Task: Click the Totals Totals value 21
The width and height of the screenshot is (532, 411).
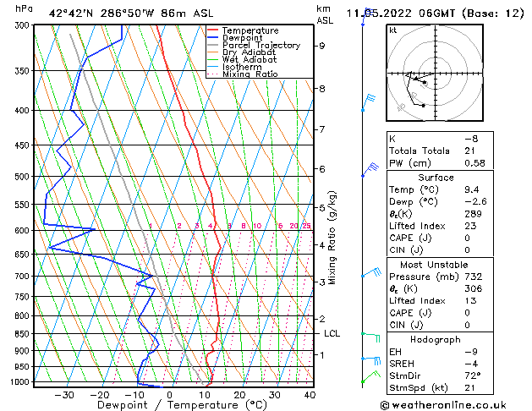Action: click(469, 151)
